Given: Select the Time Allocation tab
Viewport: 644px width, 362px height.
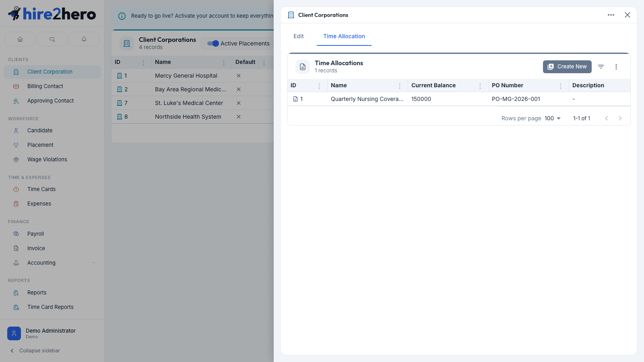Looking at the screenshot, I should [344, 36].
